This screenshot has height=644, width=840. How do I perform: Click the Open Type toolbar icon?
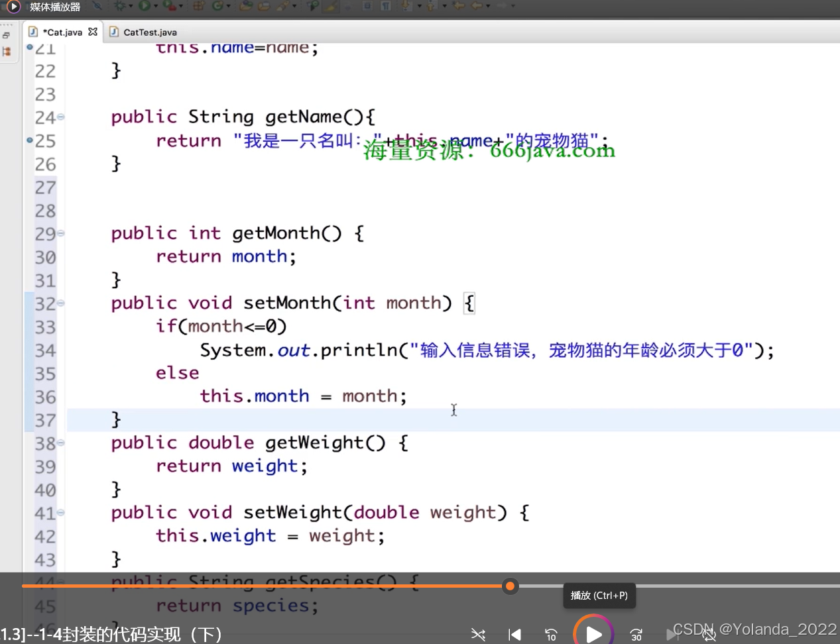[x=246, y=6]
